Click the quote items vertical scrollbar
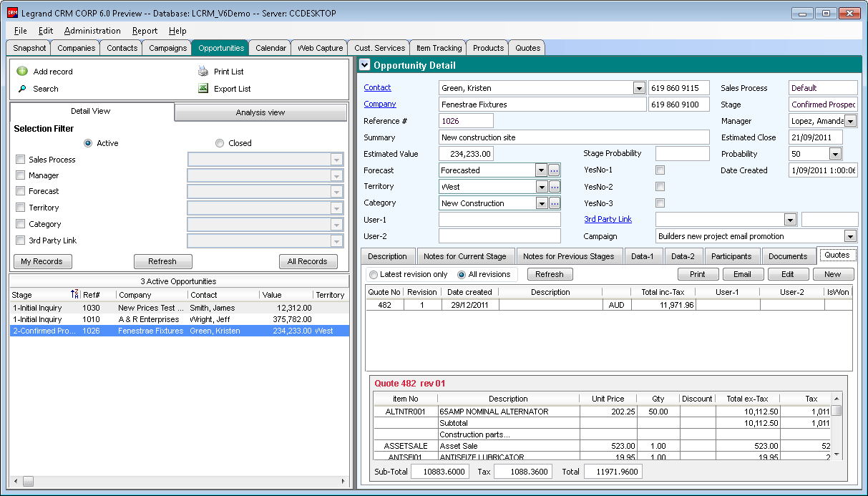Viewport: 868px width, 496px height. pos(837,427)
